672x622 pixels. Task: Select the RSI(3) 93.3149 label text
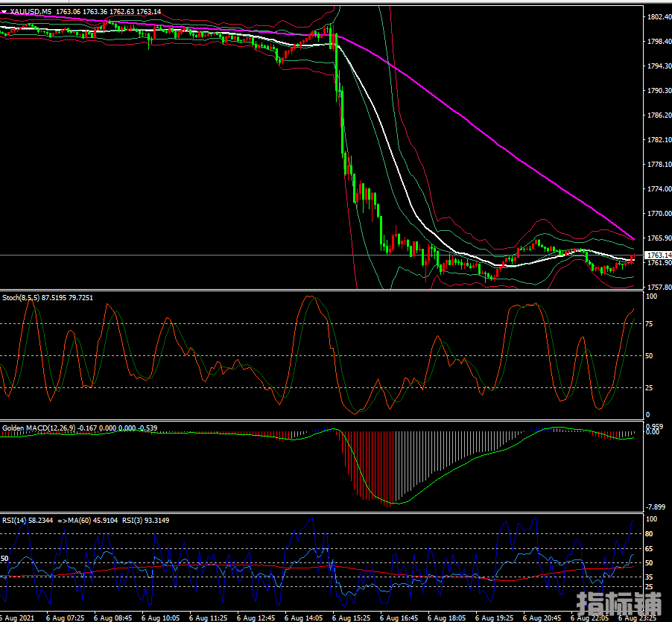pyautogui.click(x=146, y=521)
